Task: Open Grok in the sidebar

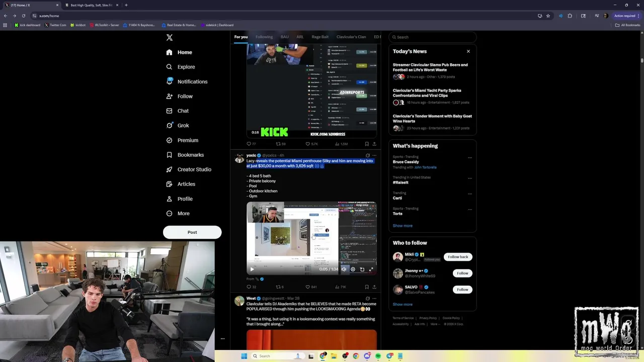Action: (178, 126)
